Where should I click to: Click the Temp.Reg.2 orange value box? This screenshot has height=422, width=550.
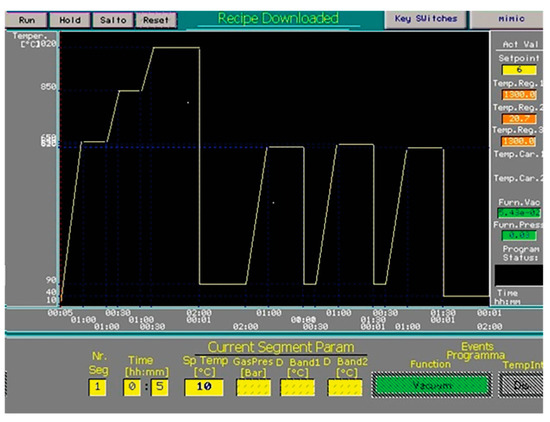click(x=519, y=119)
